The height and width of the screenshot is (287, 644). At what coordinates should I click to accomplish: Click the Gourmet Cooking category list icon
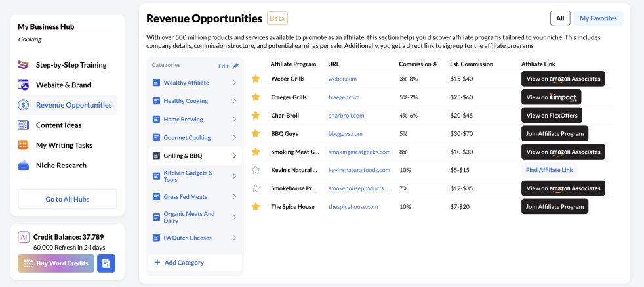pos(156,137)
